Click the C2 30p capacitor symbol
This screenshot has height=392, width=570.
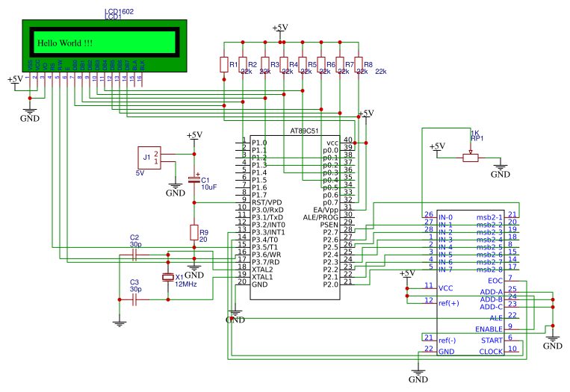(x=135, y=255)
